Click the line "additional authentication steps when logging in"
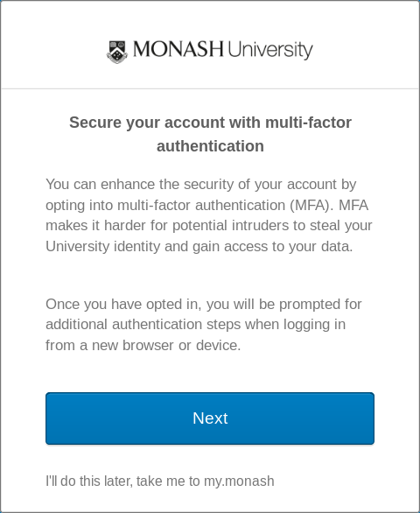The height and width of the screenshot is (513, 420). click(196, 325)
